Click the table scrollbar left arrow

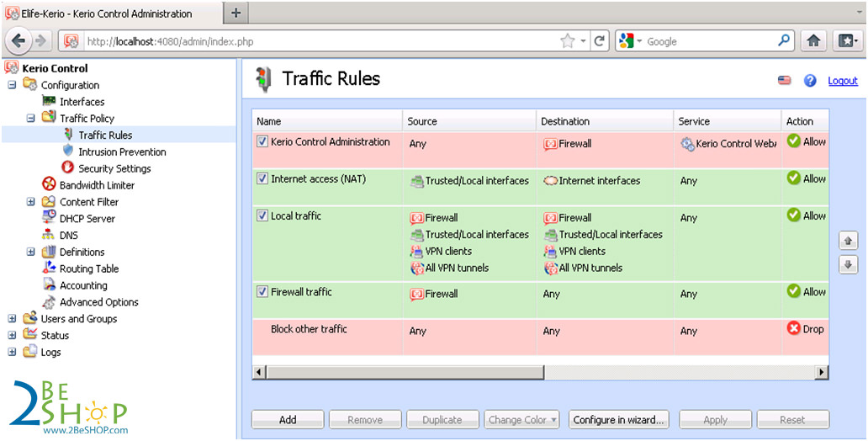pyautogui.click(x=259, y=372)
